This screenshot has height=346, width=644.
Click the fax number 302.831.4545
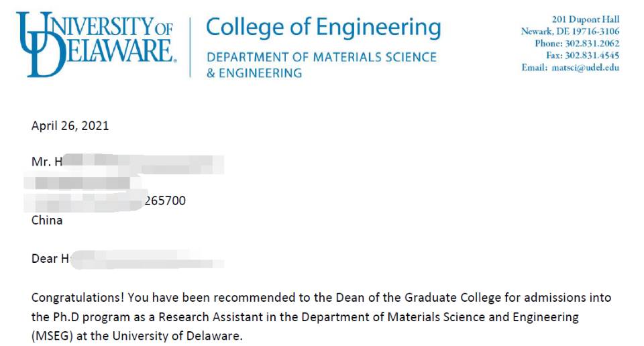pos(592,56)
